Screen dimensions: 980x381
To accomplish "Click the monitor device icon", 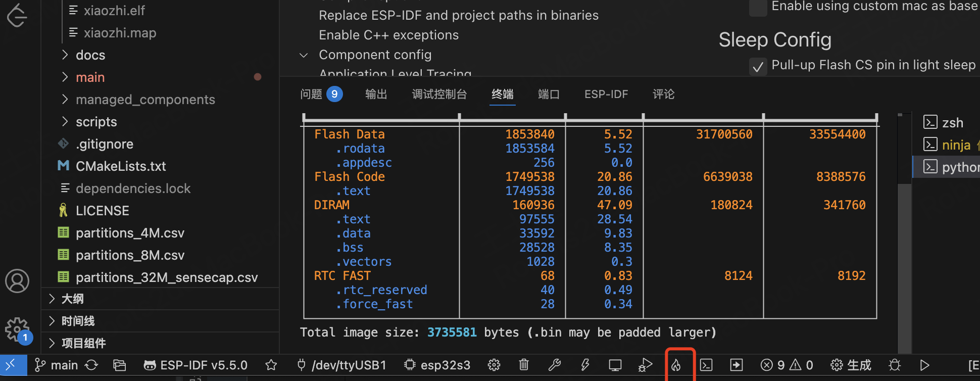I will point(615,365).
